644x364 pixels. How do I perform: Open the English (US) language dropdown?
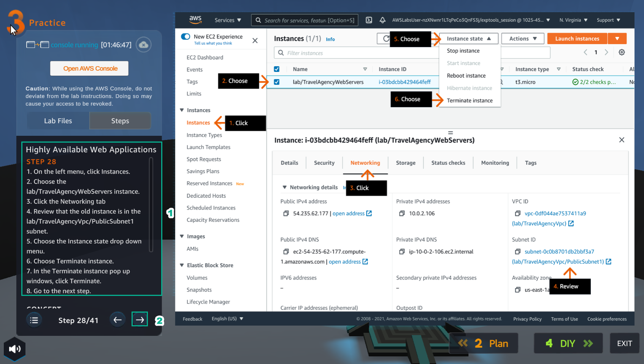(x=227, y=319)
